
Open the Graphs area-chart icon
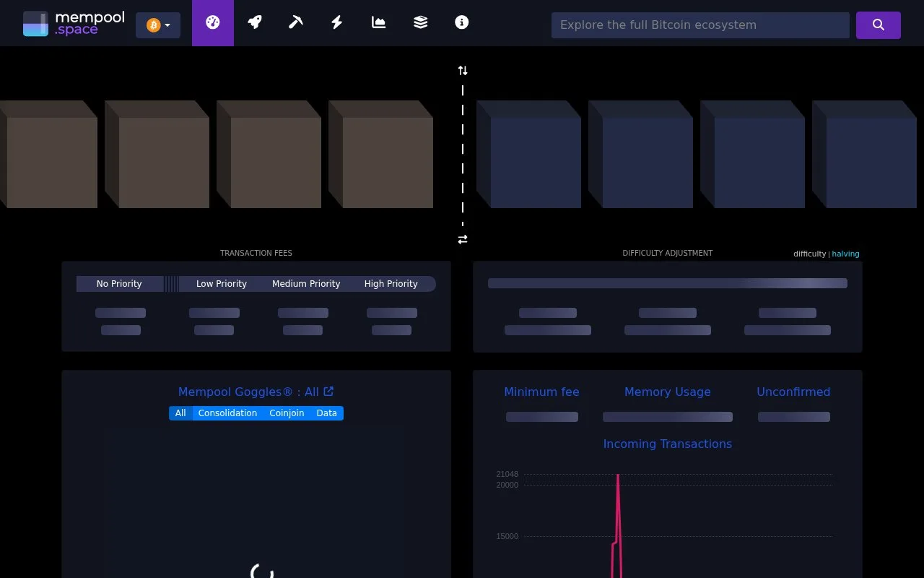(378, 22)
